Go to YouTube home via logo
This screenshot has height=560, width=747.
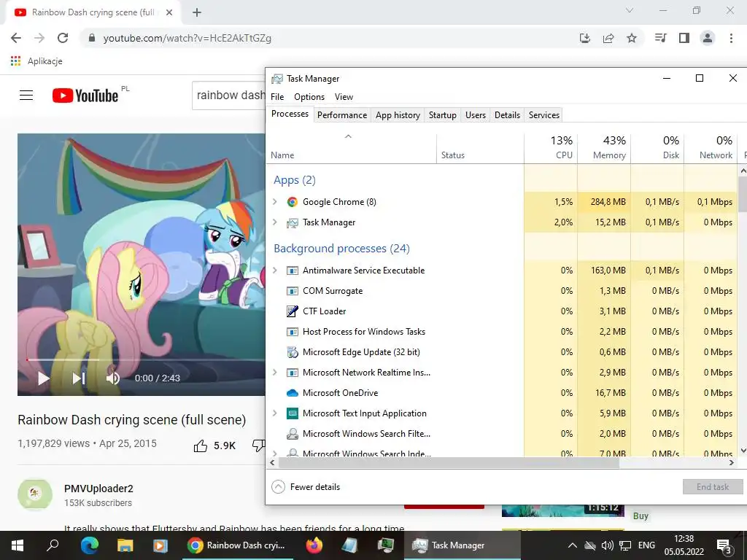[x=85, y=96]
